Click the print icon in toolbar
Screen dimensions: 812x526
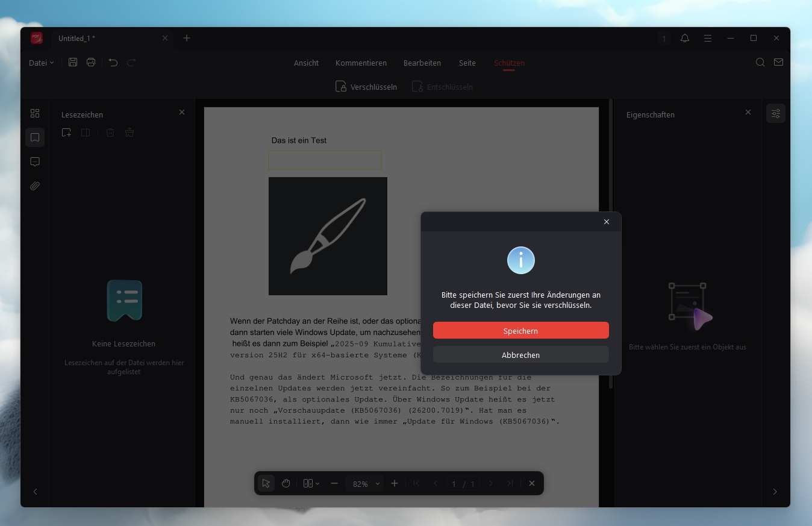[x=91, y=63]
